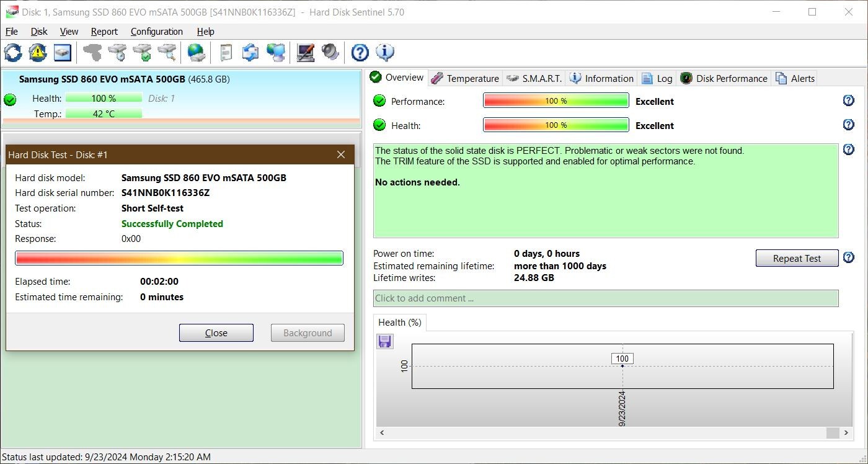Click the 'Short Self-test' operation text
This screenshot has width=868, height=464.
click(153, 208)
